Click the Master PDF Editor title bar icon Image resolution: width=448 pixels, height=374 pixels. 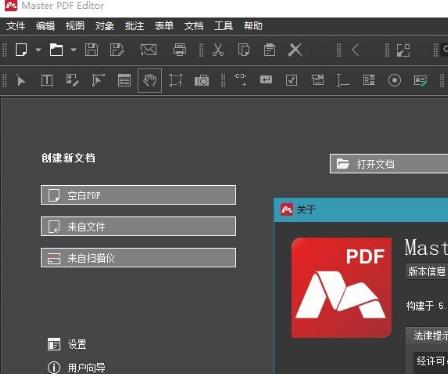tap(11, 5)
